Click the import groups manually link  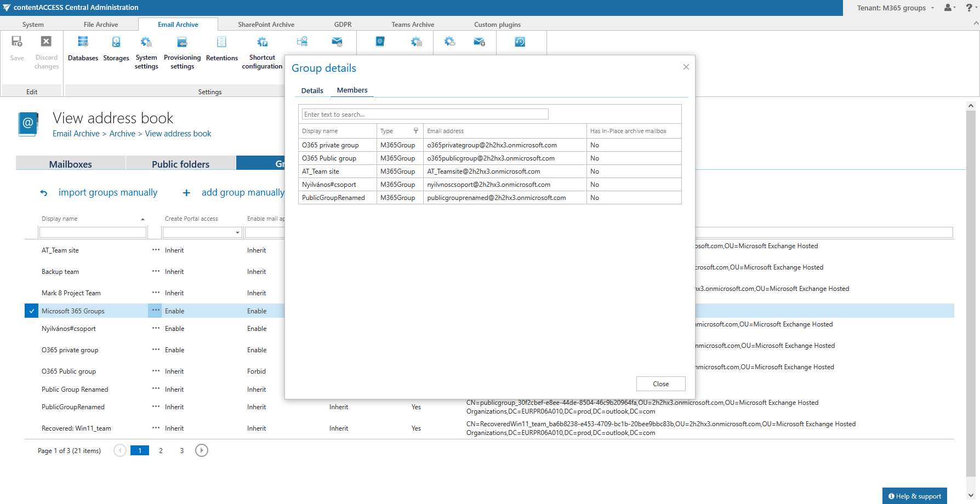click(x=107, y=192)
